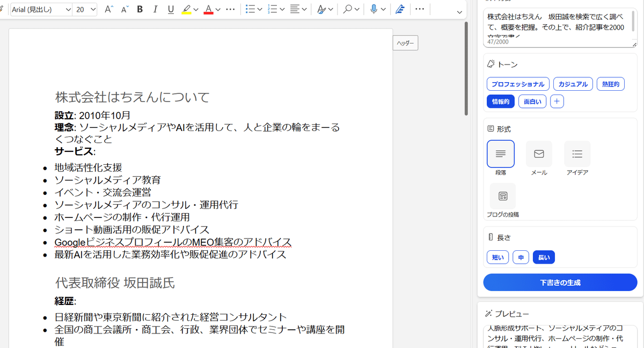Open the ribbon's more commands ellipsis
Viewport: 644px width, 348px height.
[420, 10]
